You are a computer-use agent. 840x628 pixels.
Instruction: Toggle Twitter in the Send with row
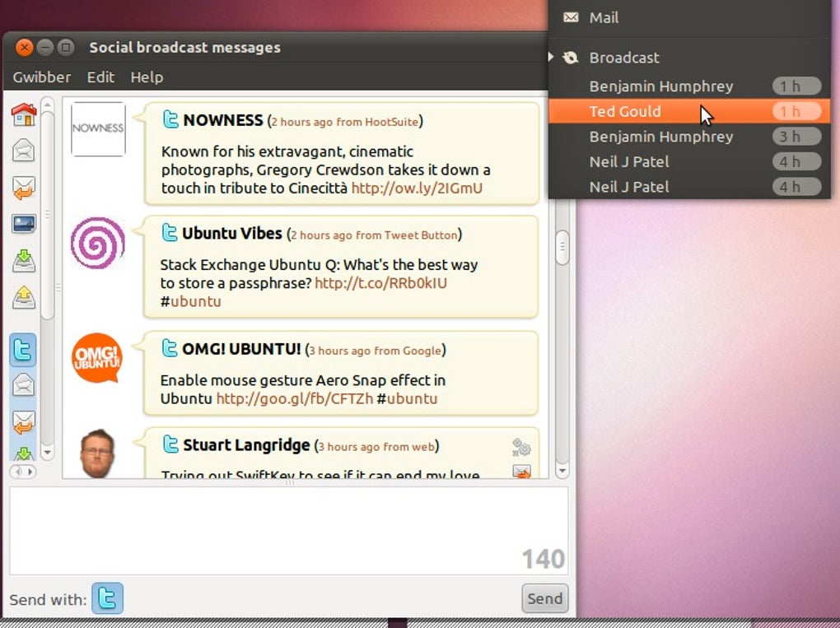[107, 598]
